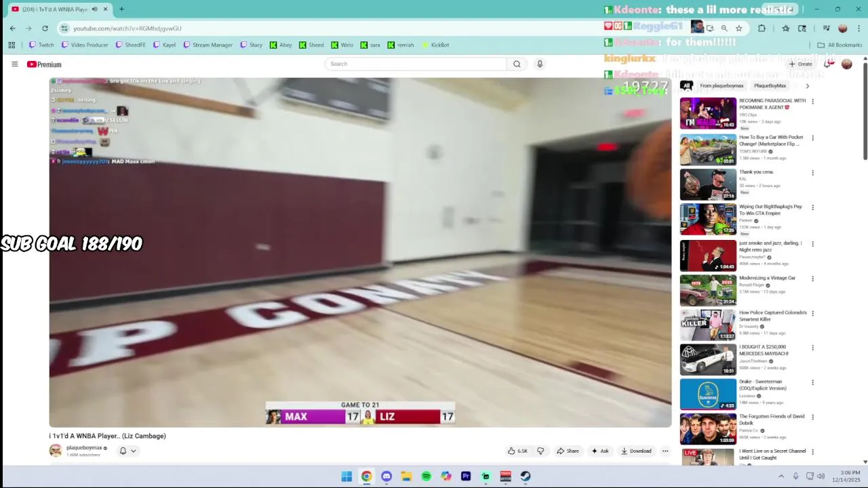Click the Download button
The width and height of the screenshot is (868, 488).
pos(636,451)
